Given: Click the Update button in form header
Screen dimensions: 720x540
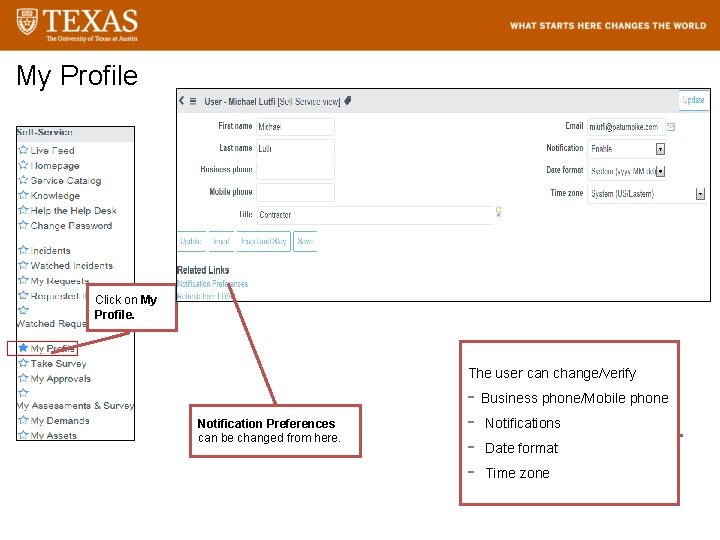Looking at the screenshot, I should tap(693, 100).
